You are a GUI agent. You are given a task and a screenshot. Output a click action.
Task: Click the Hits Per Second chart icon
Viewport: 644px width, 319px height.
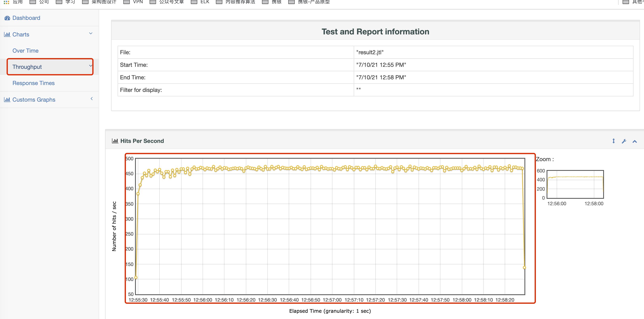tap(115, 141)
